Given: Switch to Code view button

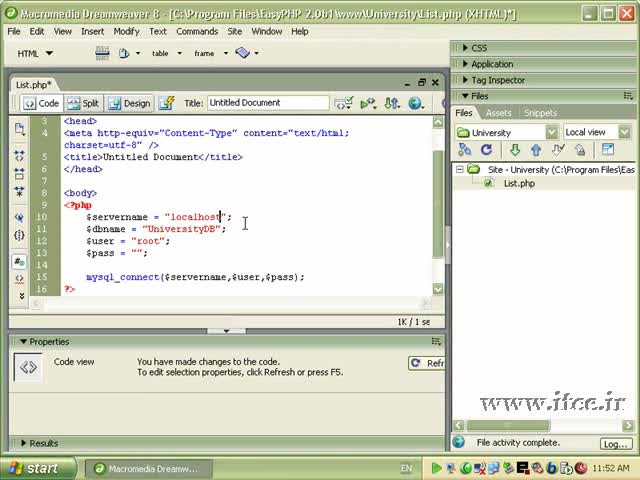Looking at the screenshot, I should tap(41, 103).
